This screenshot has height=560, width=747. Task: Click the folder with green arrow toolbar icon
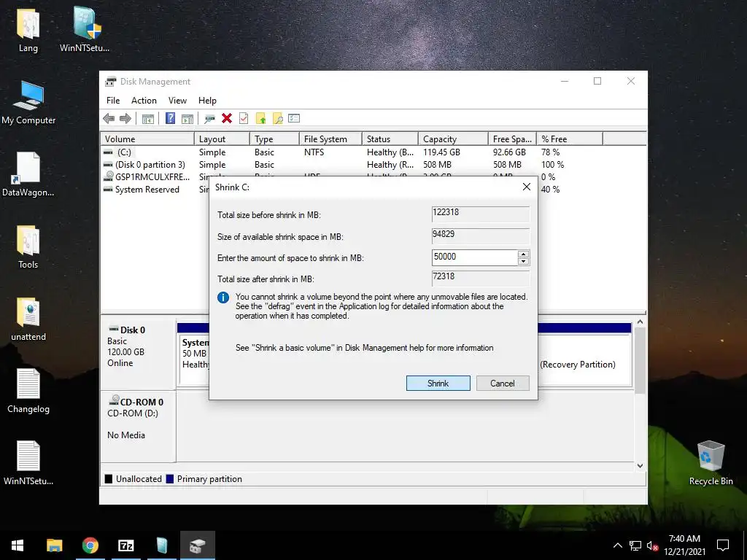pyautogui.click(x=260, y=119)
